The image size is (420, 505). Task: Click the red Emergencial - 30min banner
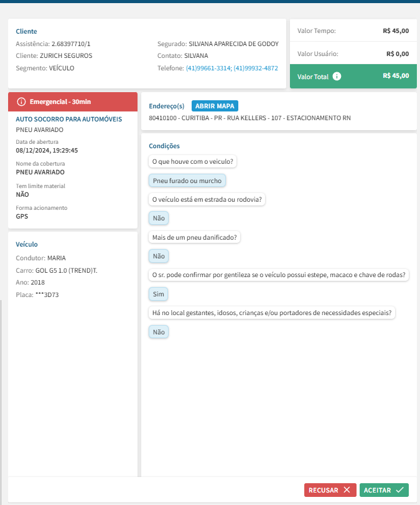point(72,101)
